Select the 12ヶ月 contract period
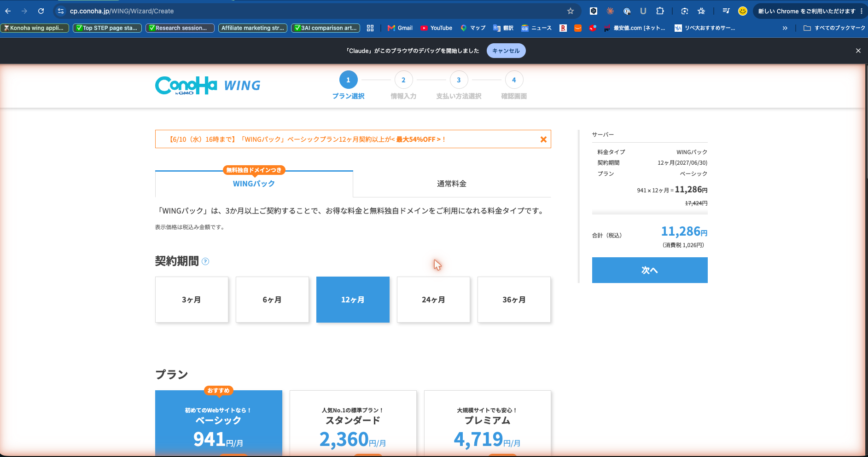The image size is (868, 457). tap(353, 300)
